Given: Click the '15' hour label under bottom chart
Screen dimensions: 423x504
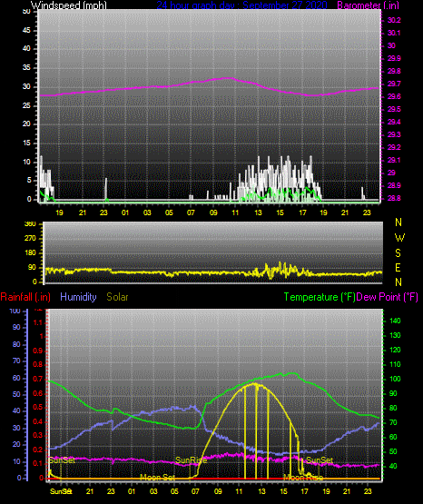Looking at the screenshot, I should coord(283,491).
